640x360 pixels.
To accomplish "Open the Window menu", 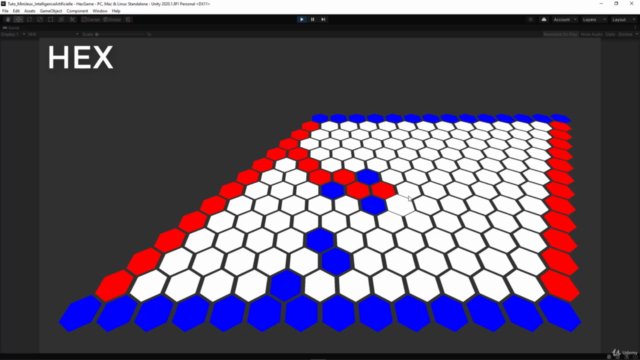I will coord(100,11).
